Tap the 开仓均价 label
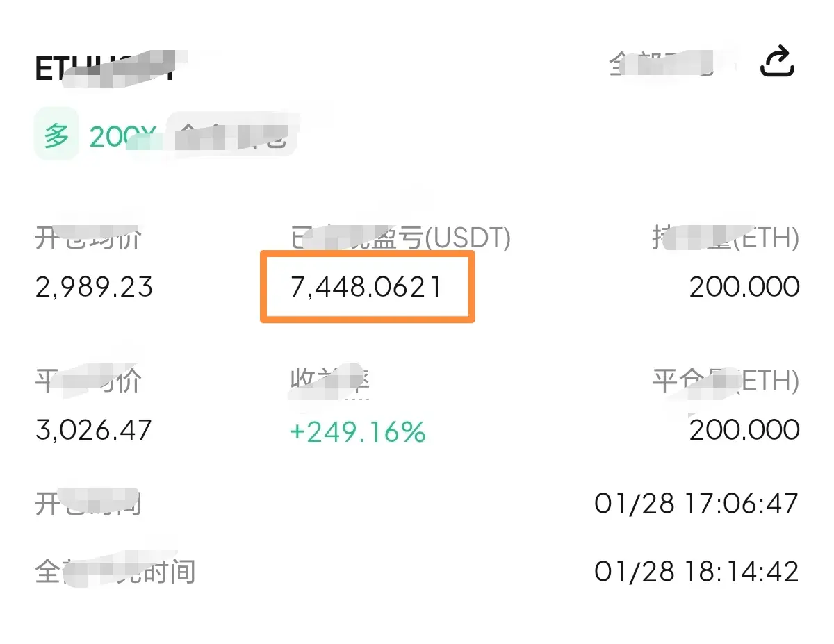The image size is (834, 644). pos(88,239)
